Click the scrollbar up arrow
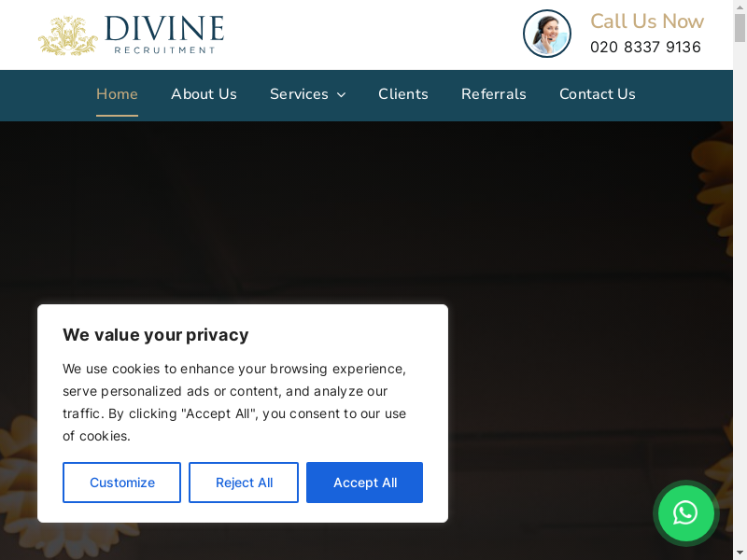 [740, 6]
